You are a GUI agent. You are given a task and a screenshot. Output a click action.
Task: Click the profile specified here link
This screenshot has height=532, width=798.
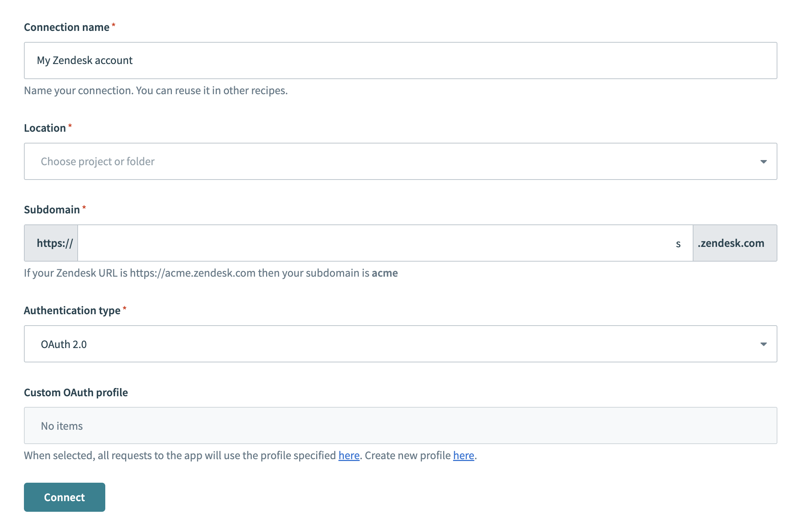pos(348,455)
